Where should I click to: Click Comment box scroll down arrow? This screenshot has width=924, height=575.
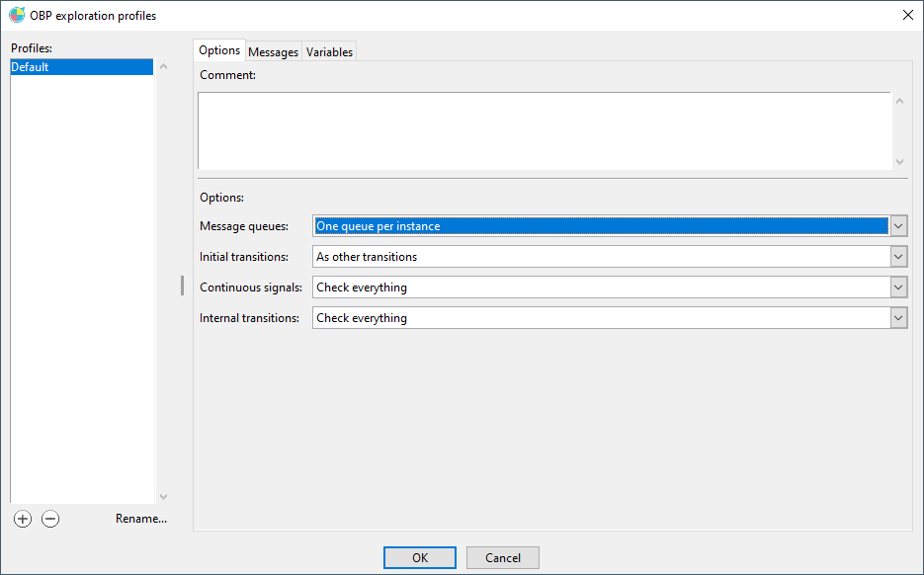tap(900, 161)
